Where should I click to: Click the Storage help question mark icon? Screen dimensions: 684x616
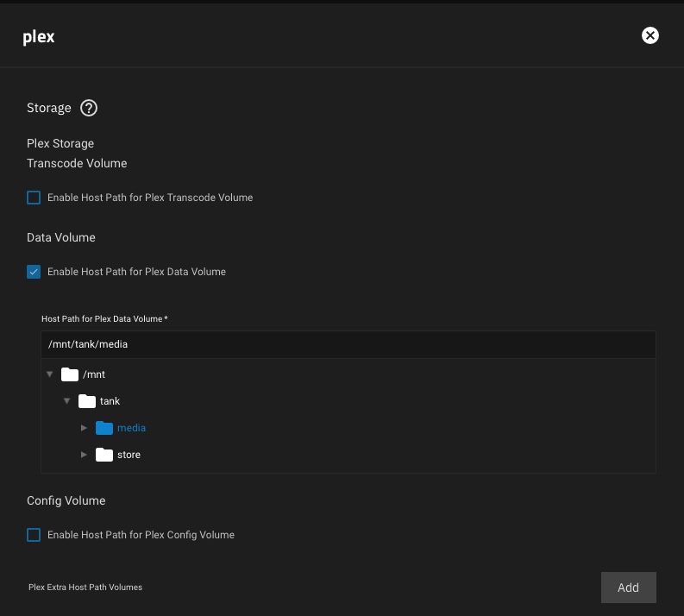coord(89,109)
